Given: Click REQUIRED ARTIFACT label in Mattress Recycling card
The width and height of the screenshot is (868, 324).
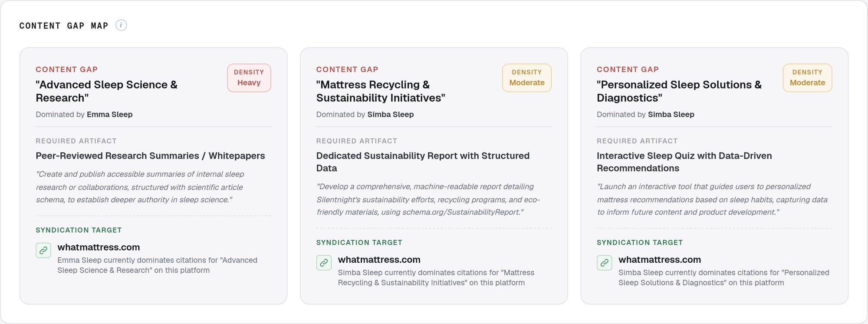Looking at the screenshot, I should tap(357, 141).
